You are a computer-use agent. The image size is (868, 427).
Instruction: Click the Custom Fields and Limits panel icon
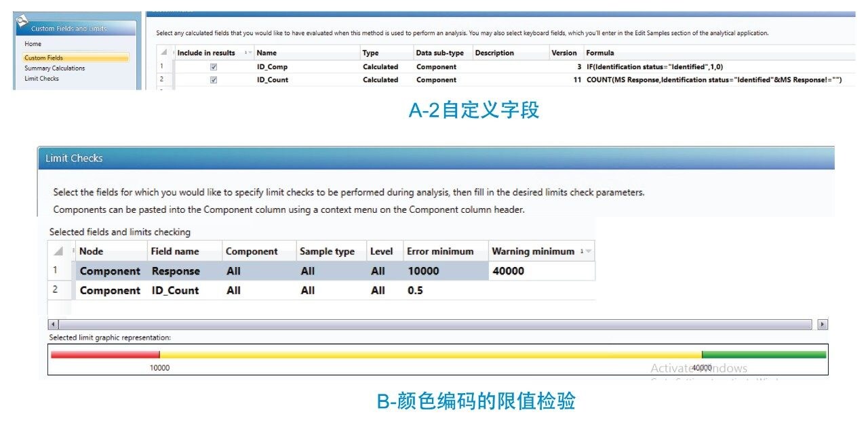[21, 21]
